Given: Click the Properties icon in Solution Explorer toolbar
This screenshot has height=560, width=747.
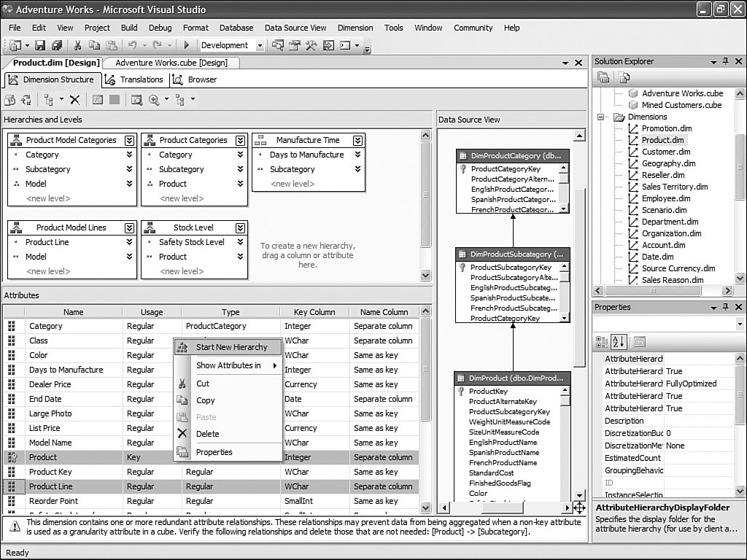Looking at the screenshot, I should [603, 77].
